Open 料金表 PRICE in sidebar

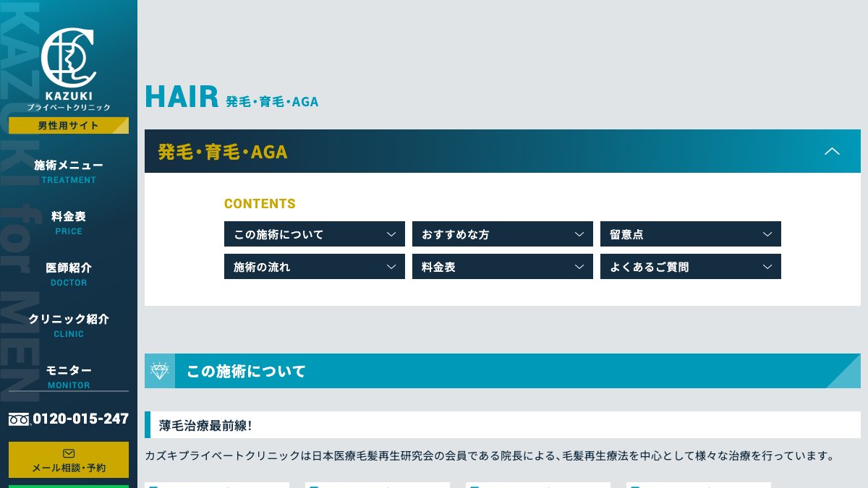click(x=69, y=223)
